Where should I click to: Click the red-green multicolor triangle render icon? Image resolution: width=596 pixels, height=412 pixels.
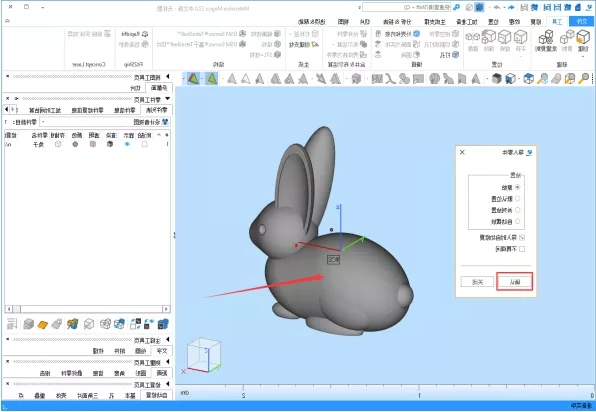click(x=193, y=79)
